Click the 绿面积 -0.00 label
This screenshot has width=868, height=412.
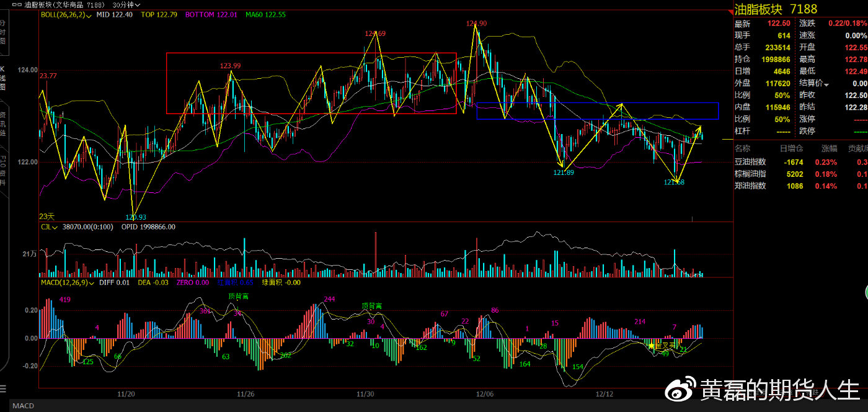pos(281,282)
